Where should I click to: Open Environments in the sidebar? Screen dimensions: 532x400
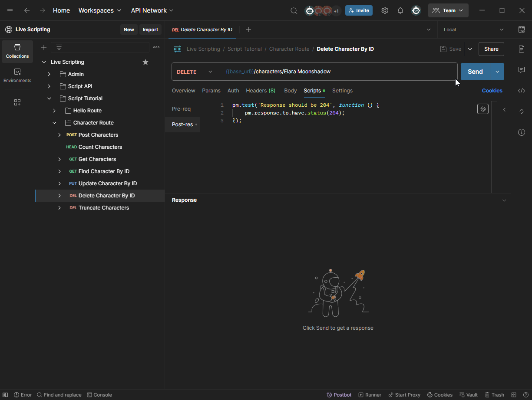pyautogui.click(x=17, y=75)
